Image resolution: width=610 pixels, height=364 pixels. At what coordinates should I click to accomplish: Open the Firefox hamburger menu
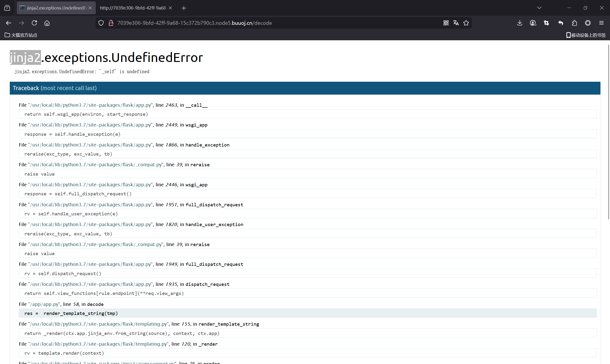601,23
